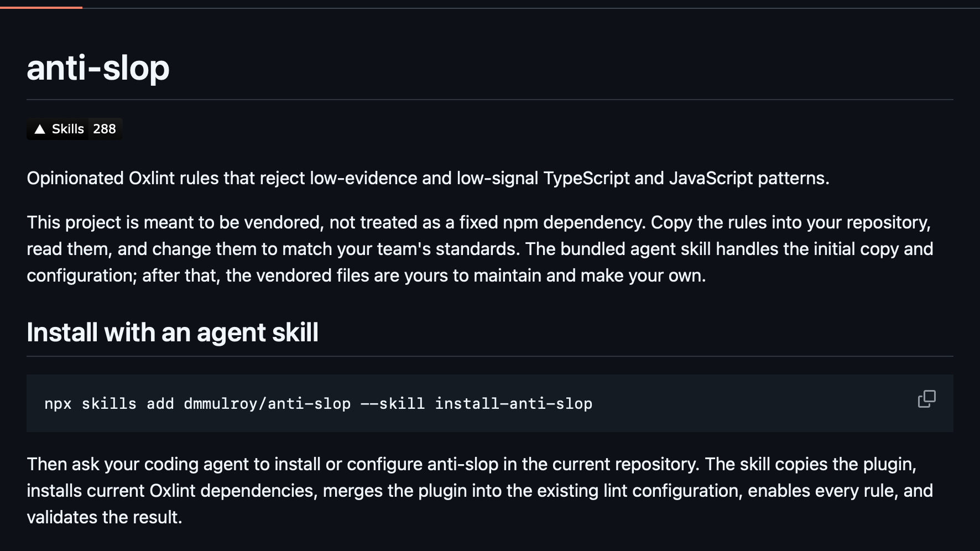Click the divider line beneath the anti-slop title
Image resolution: width=980 pixels, height=551 pixels.
[x=490, y=100]
